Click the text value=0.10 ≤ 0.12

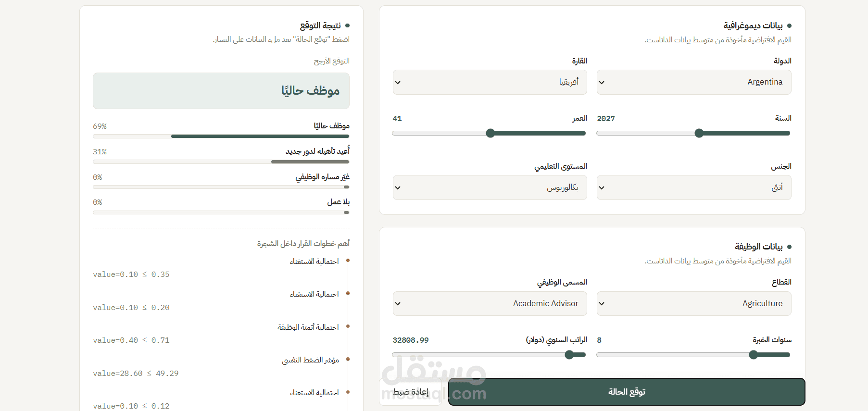tap(131, 406)
